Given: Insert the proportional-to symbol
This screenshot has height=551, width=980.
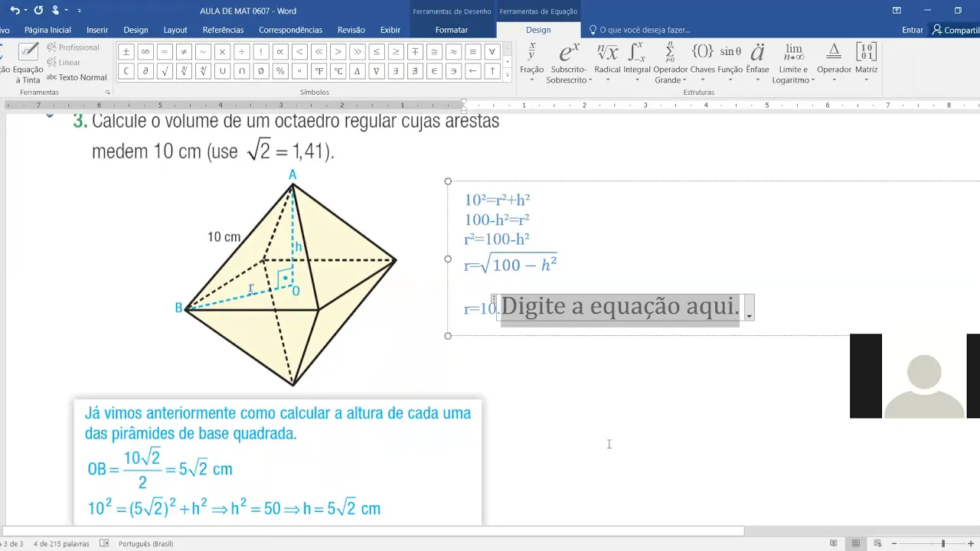Looking at the screenshot, I should pyautogui.click(x=280, y=52).
